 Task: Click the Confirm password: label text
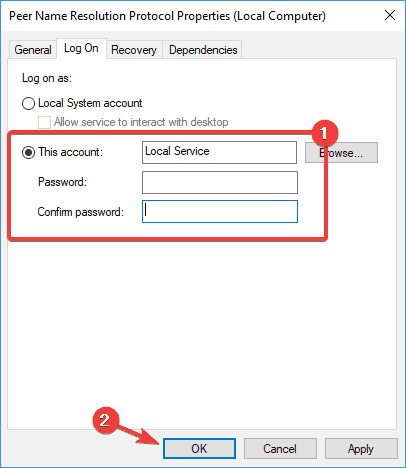pyautogui.click(x=81, y=212)
